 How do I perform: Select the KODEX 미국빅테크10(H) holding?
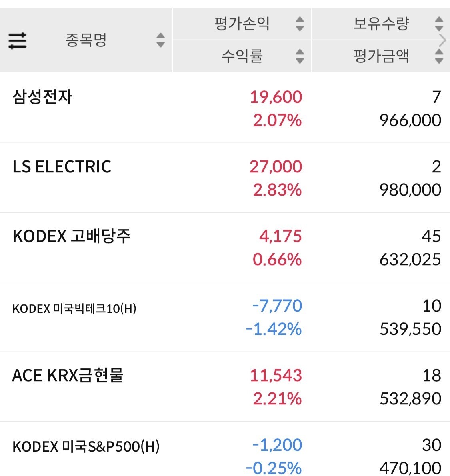(74, 309)
